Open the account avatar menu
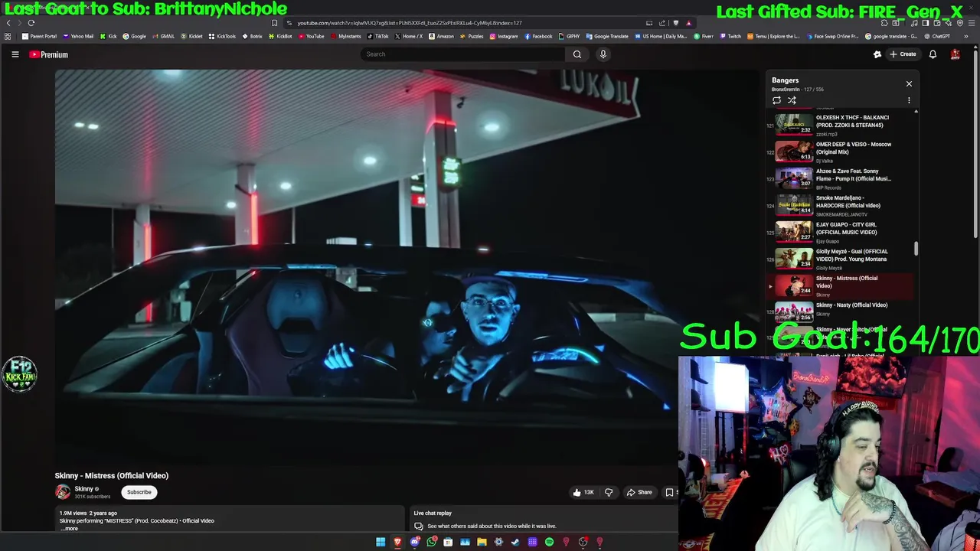The image size is (980, 551). coord(955,54)
